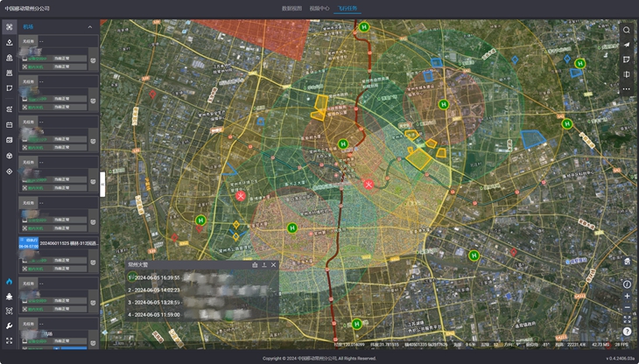Click the more options ellipsis on map toolbar
The width and height of the screenshot is (639, 364).
pyautogui.click(x=627, y=88)
